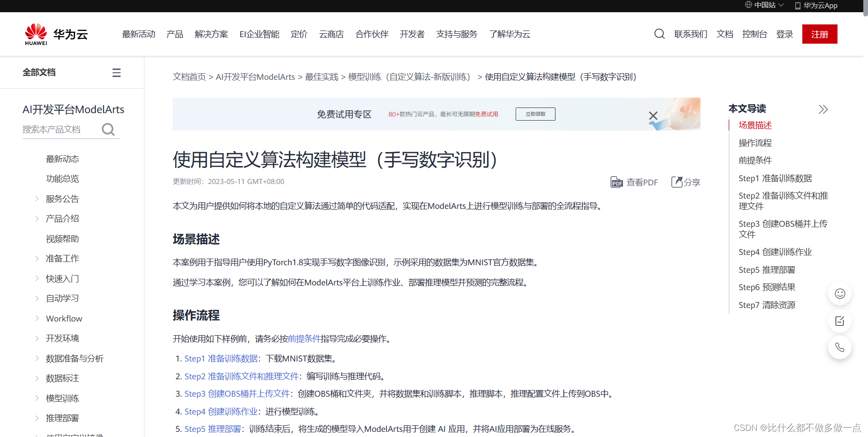Collapse the 本文导读 panel with the double arrow
Screen dimensions: 868x437
click(823, 109)
